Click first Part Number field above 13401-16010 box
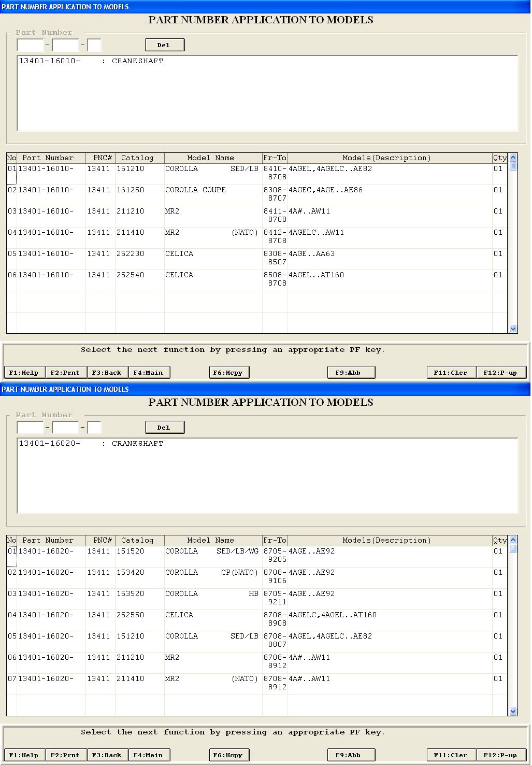This screenshot has width=532, height=765. (30, 46)
